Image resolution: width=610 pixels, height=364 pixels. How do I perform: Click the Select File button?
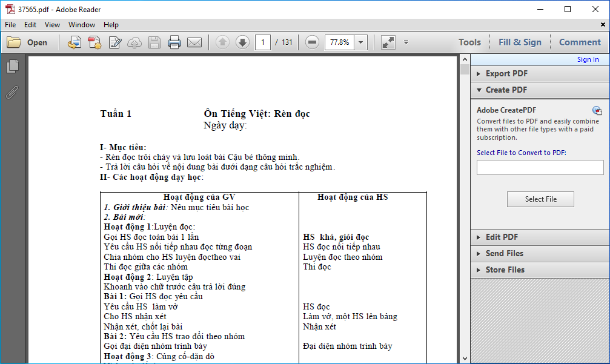click(x=540, y=199)
